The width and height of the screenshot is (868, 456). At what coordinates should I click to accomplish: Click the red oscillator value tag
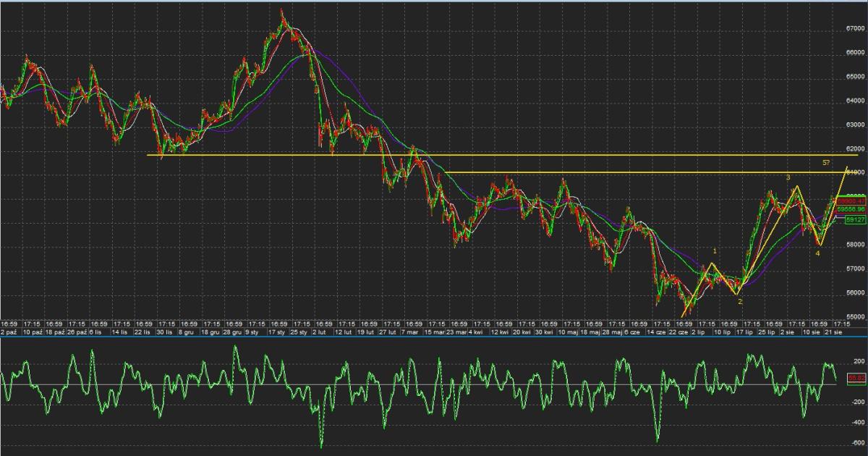(856, 378)
